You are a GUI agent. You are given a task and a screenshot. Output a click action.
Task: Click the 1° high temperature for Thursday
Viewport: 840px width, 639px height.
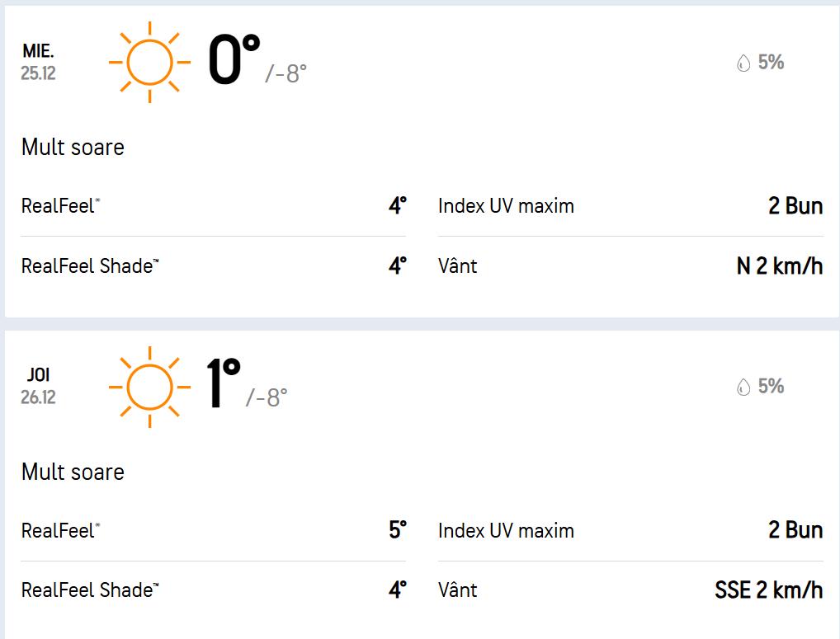pyautogui.click(x=223, y=385)
